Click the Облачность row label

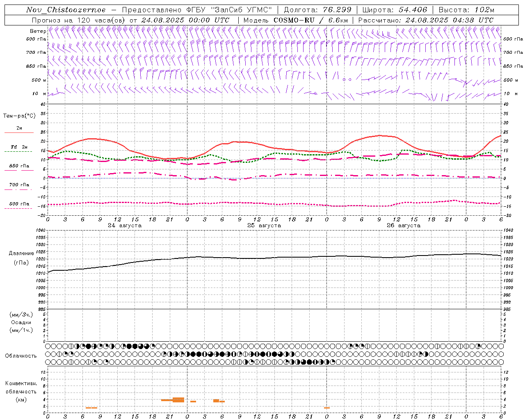click(x=21, y=356)
